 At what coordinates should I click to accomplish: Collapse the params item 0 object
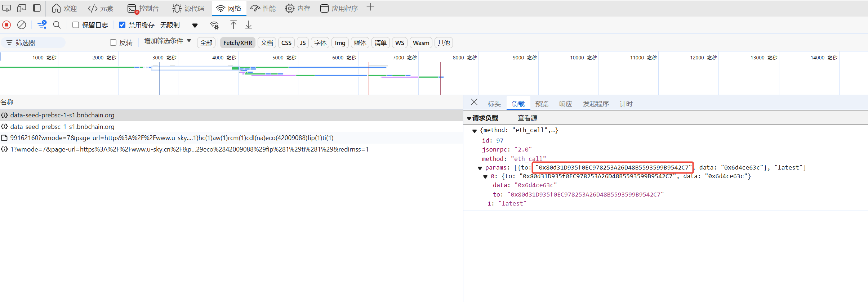pyautogui.click(x=485, y=177)
